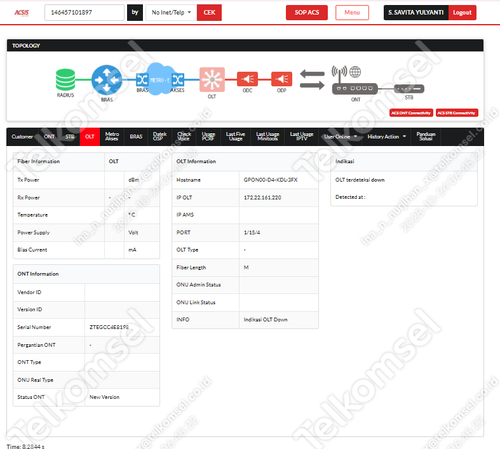This screenshot has width=500, height=449.
Task: Select the pink OLT node icon
Action: (212, 80)
